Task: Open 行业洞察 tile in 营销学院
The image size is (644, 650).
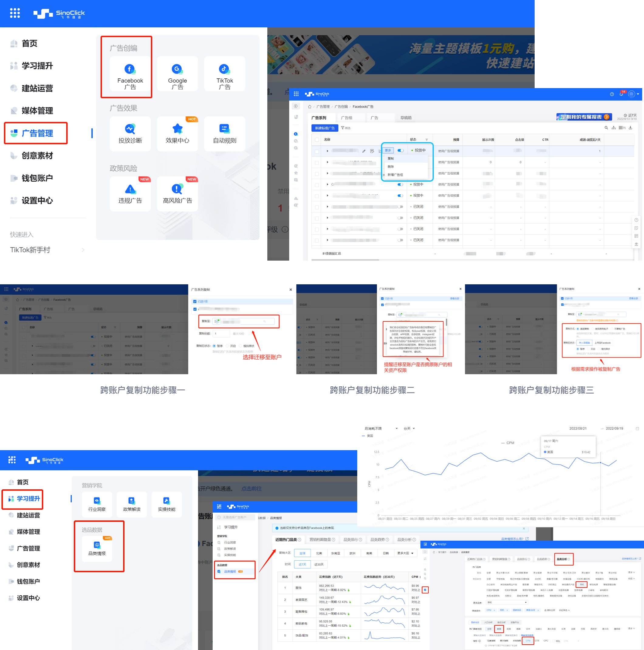Action: point(97,504)
